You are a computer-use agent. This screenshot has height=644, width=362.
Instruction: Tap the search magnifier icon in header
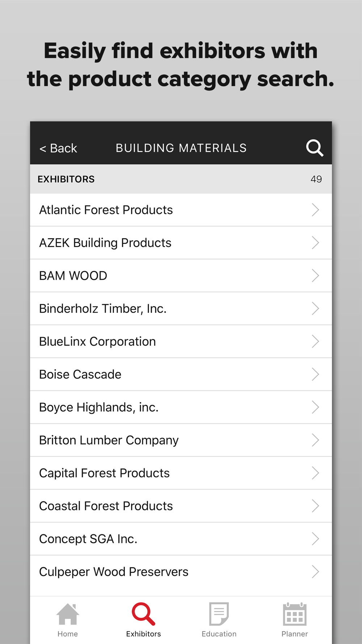pyautogui.click(x=315, y=148)
